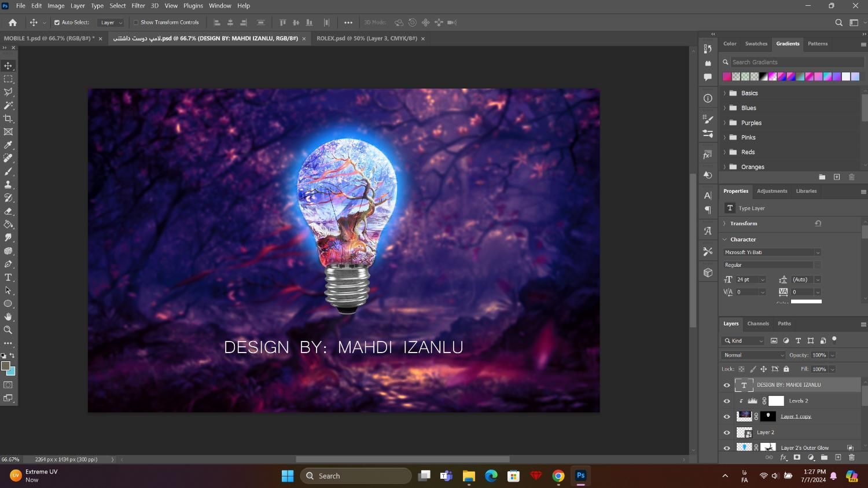Open the Windows Start menu
The width and height of the screenshot is (868, 488).
(288, 476)
